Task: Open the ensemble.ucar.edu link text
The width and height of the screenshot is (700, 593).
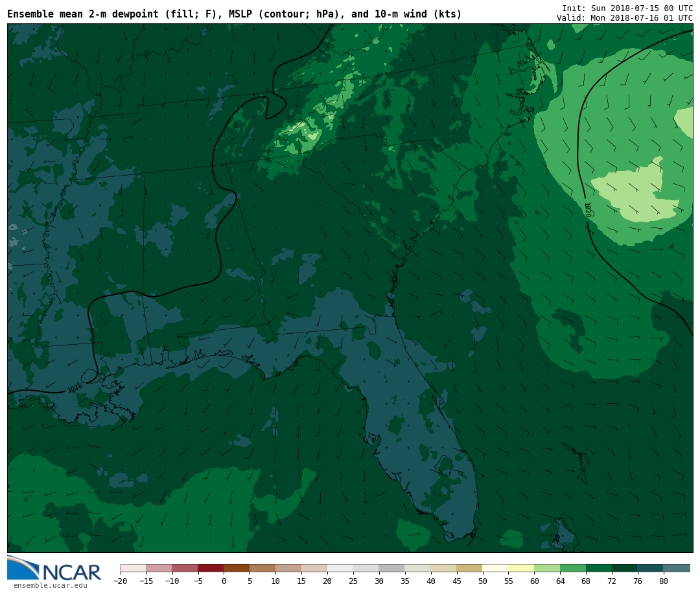Action: click(x=51, y=585)
